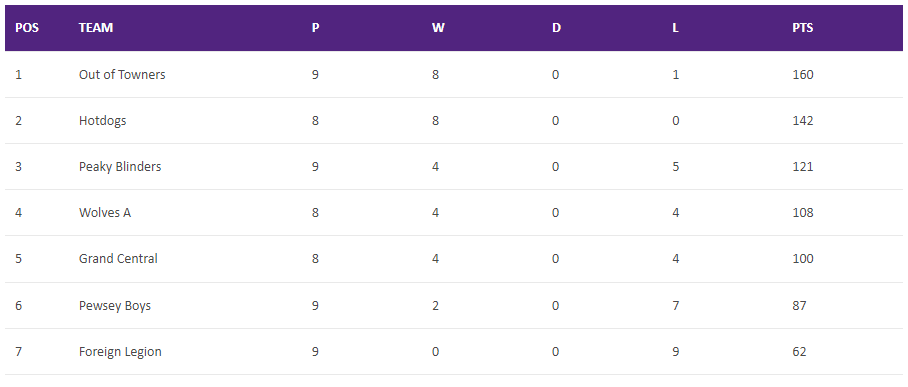Click Wolves A's 108 points value
The height and width of the screenshot is (387, 908).
click(x=803, y=213)
